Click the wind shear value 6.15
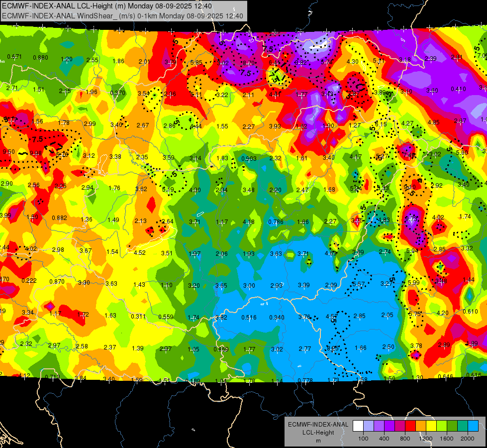487x448 pixels. point(381,124)
